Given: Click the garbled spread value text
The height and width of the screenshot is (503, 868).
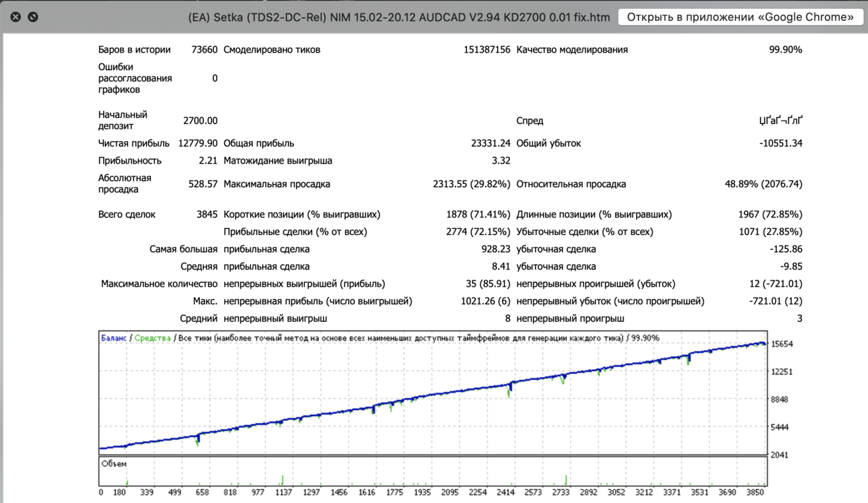Looking at the screenshot, I should 781,121.
